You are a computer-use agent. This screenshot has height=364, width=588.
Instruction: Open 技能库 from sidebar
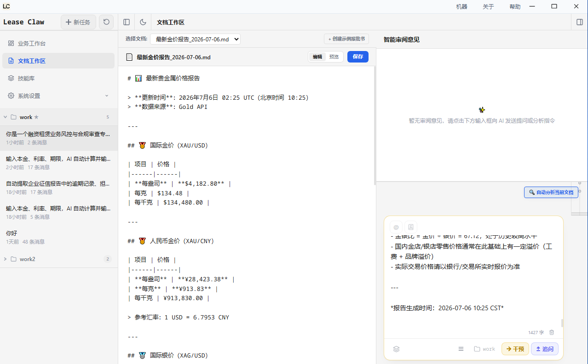pyautogui.click(x=58, y=78)
